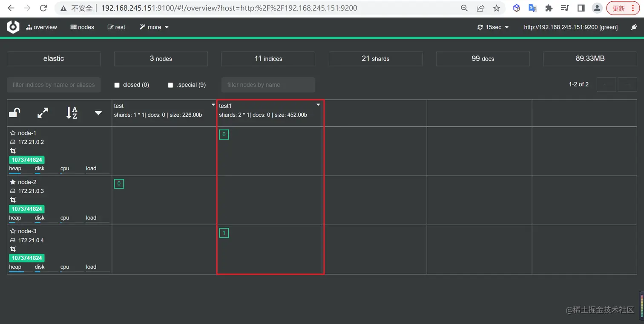
Task: Open the browser profile avatar
Action: [597, 8]
